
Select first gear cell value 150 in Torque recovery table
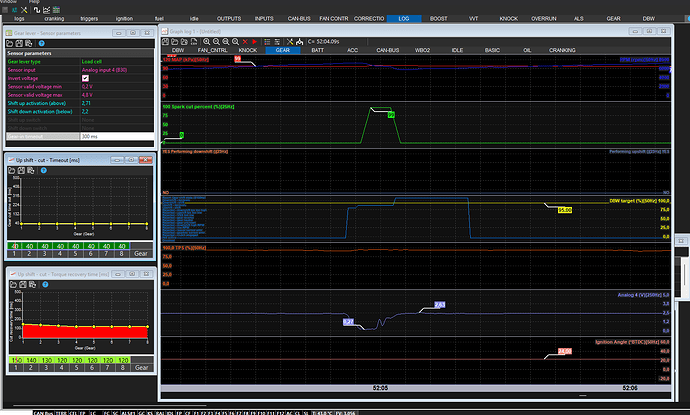(15, 359)
